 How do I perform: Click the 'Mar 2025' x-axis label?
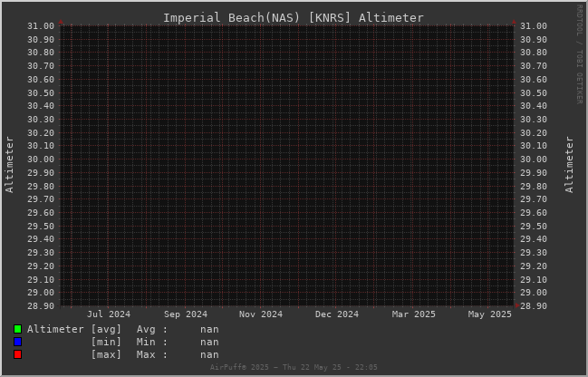(x=414, y=314)
